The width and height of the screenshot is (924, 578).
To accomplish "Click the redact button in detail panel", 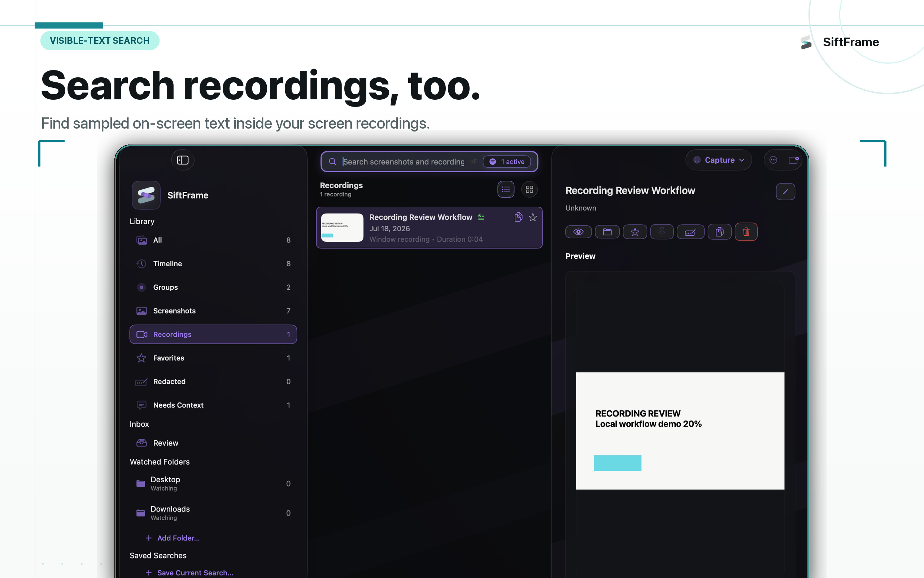I will click(690, 232).
